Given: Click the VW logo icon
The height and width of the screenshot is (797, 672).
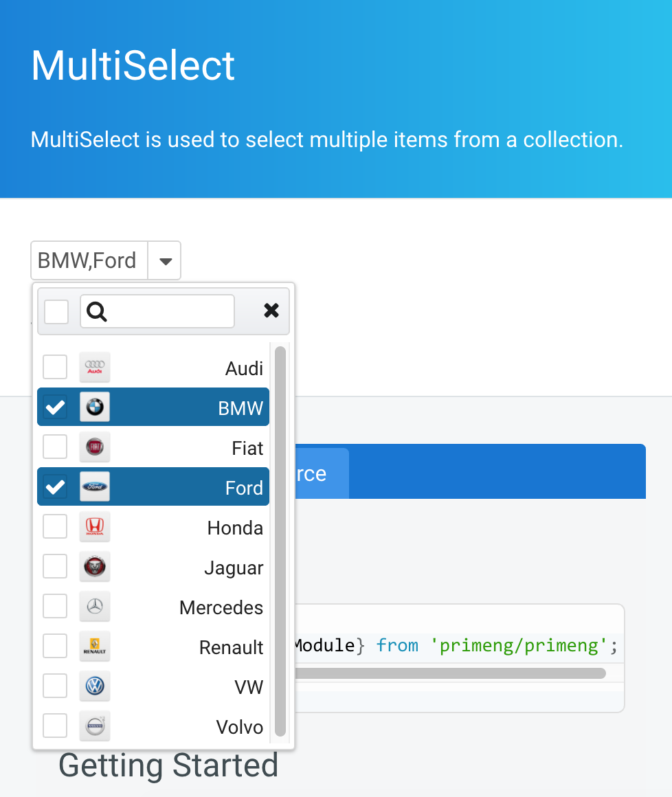Looking at the screenshot, I should (x=95, y=686).
